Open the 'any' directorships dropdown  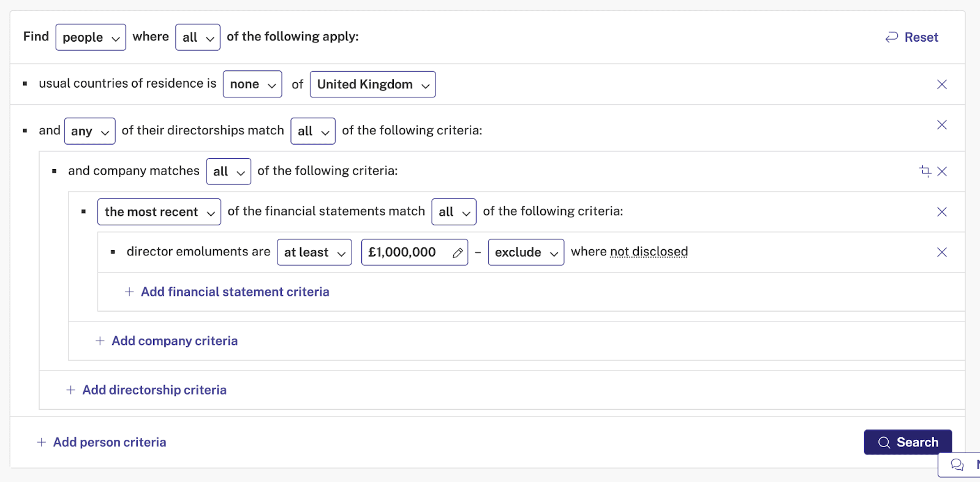tap(90, 131)
